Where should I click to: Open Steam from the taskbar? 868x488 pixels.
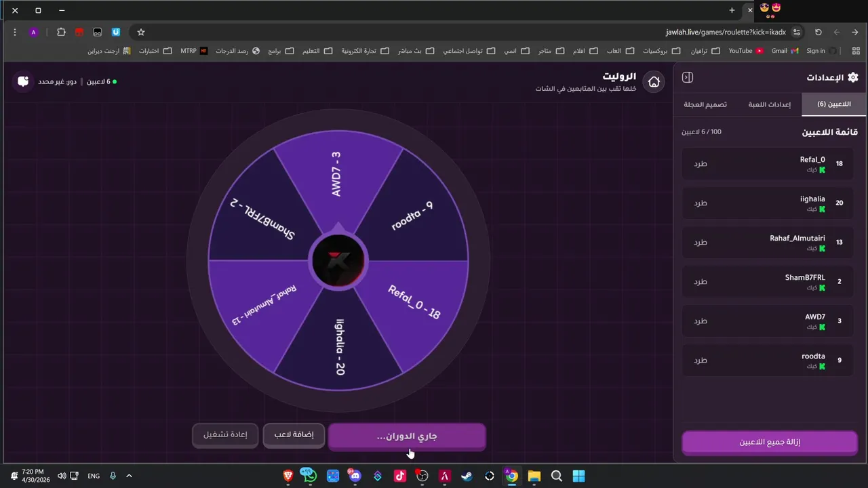(467, 476)
